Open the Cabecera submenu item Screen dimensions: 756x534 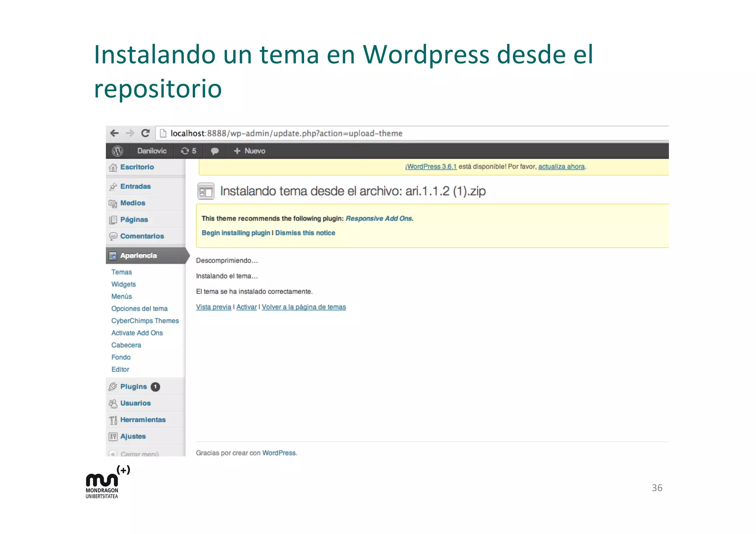126,345
